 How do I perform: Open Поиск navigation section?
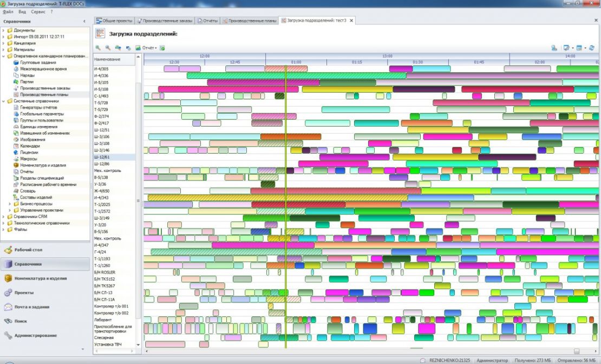pyautogui.click(x=45, y=321)
